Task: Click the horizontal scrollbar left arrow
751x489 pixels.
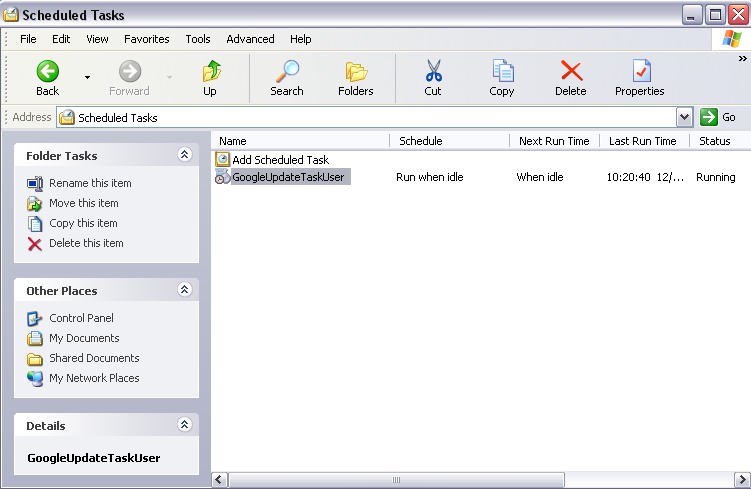Action: click(x=219, y=479)
